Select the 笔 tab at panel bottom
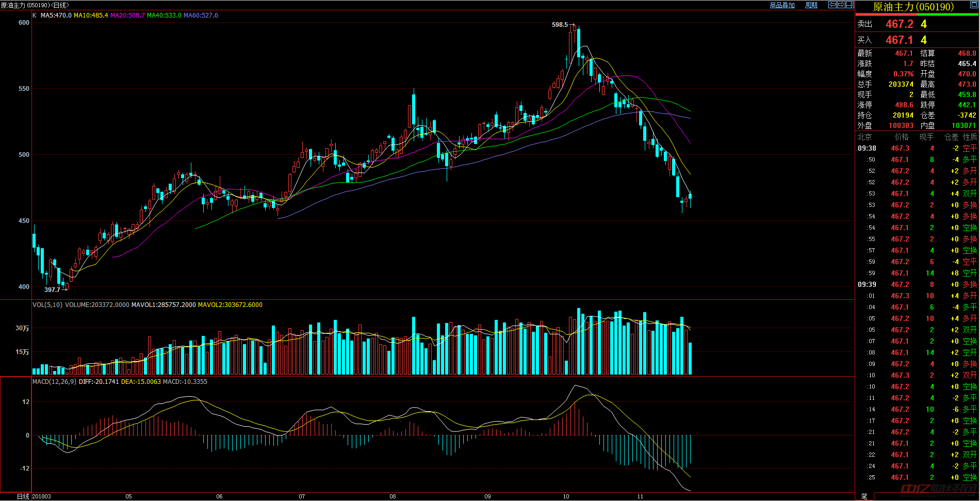Viewport: 980px width, 501px height. tap(864, 496)
